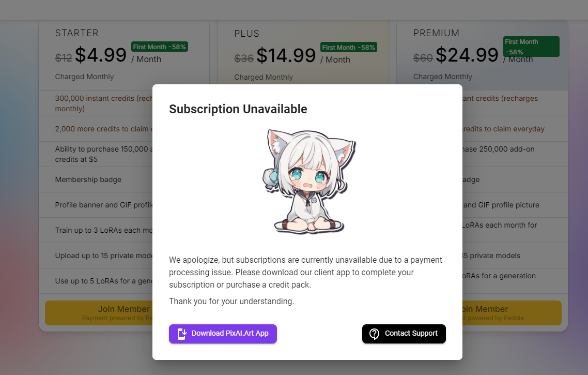Select the PLUS plan heading
This screenshot has height=375, width=588.
click(247, 34)
